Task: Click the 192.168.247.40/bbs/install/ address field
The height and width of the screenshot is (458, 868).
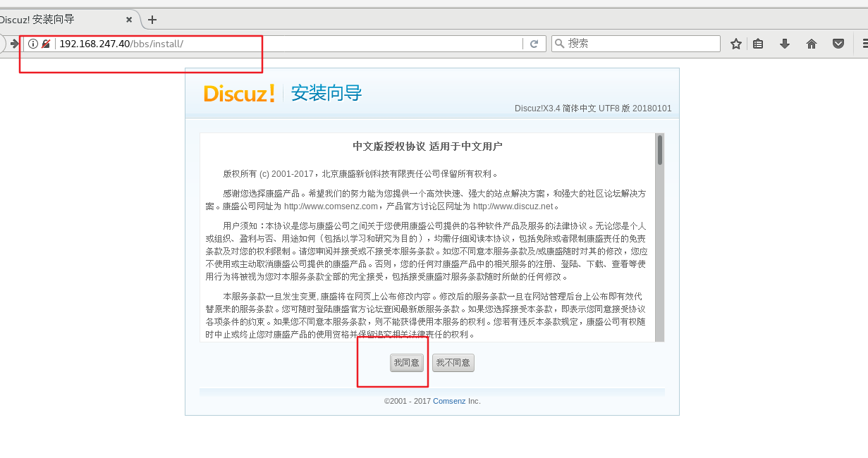Action: point(286,44)
